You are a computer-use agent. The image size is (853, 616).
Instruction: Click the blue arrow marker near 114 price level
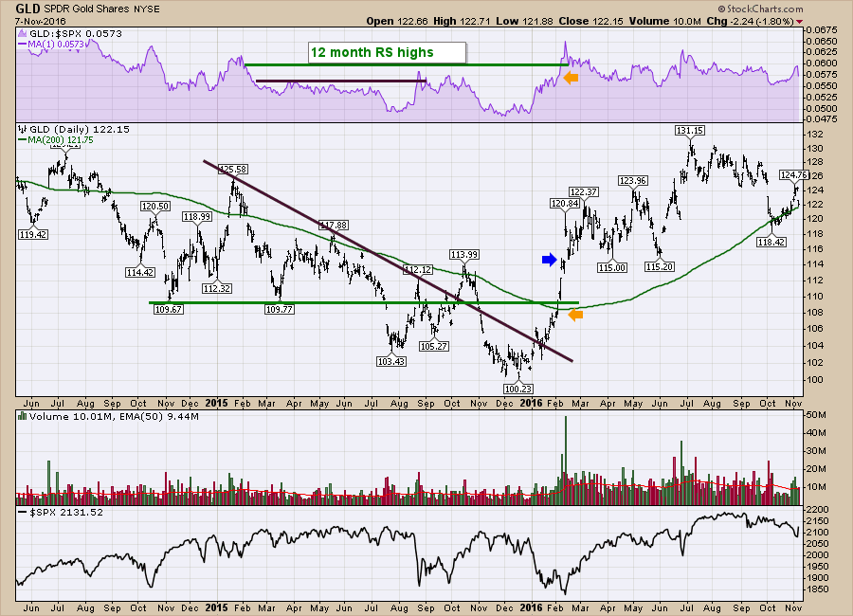point(550,260)
